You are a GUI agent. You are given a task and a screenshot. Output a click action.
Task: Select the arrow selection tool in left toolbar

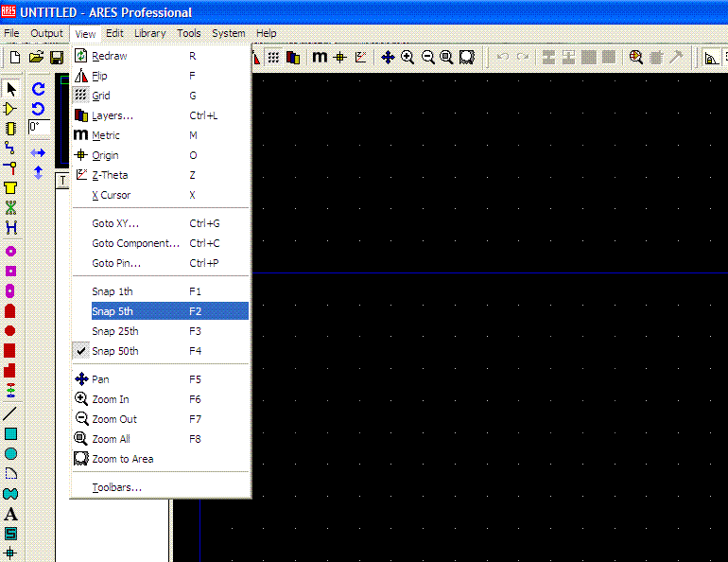coord(10,89)
